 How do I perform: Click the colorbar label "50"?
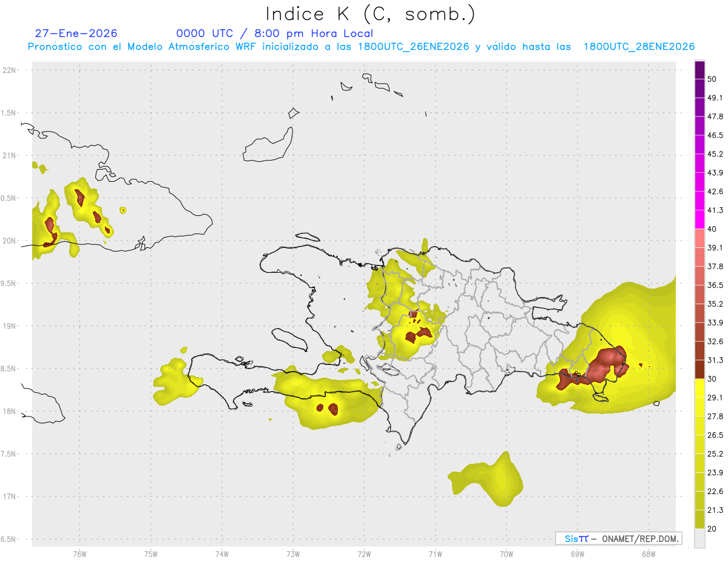tap(712, 79)
